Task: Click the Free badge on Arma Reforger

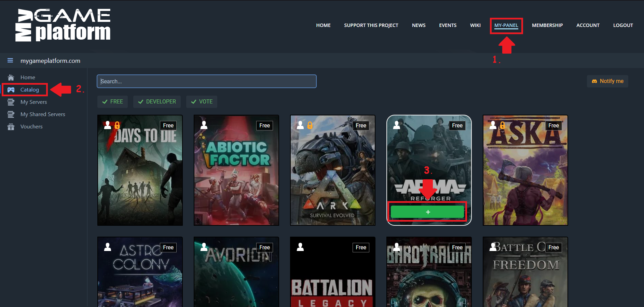Action: pos(457,126)
